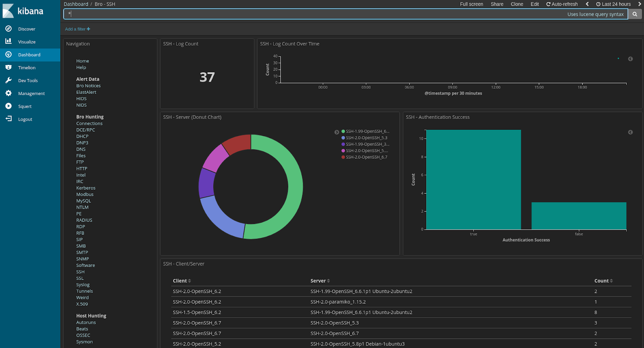Sort table by Count column
The height and width of the screenshot is (348, 644).
coord(603,281)
